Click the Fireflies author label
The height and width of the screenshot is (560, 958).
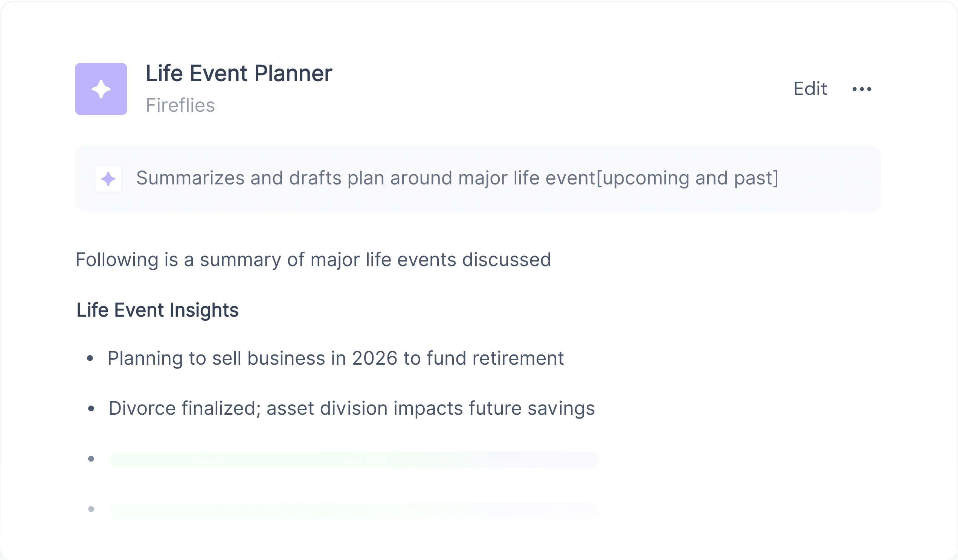coord(181,105)
